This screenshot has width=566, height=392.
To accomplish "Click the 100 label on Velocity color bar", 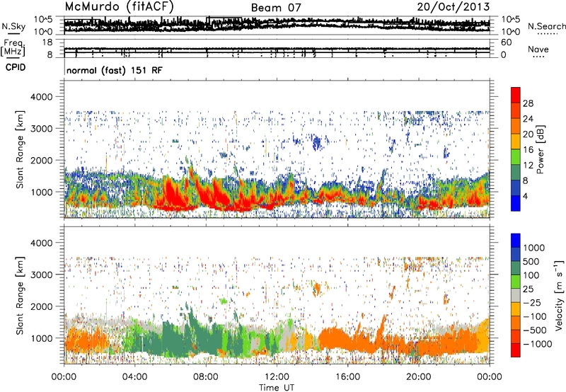I will coord(531,275).
